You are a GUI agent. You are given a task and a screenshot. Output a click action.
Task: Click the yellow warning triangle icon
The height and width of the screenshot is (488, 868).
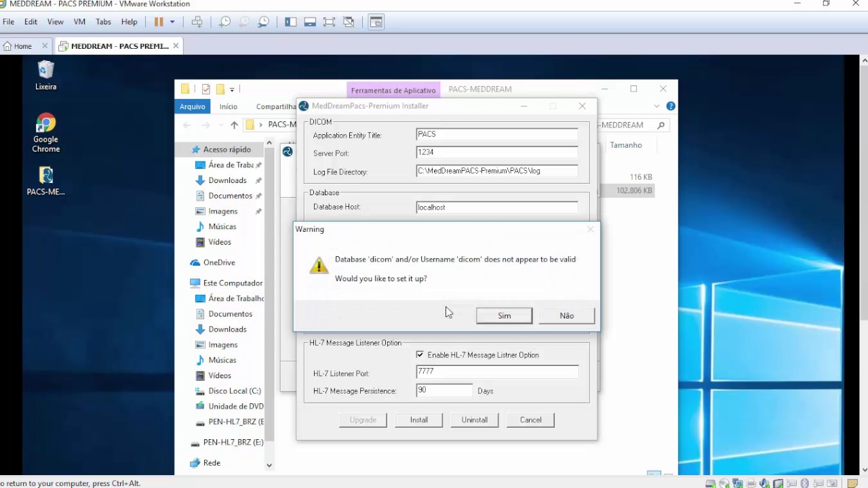coord(319,266)
